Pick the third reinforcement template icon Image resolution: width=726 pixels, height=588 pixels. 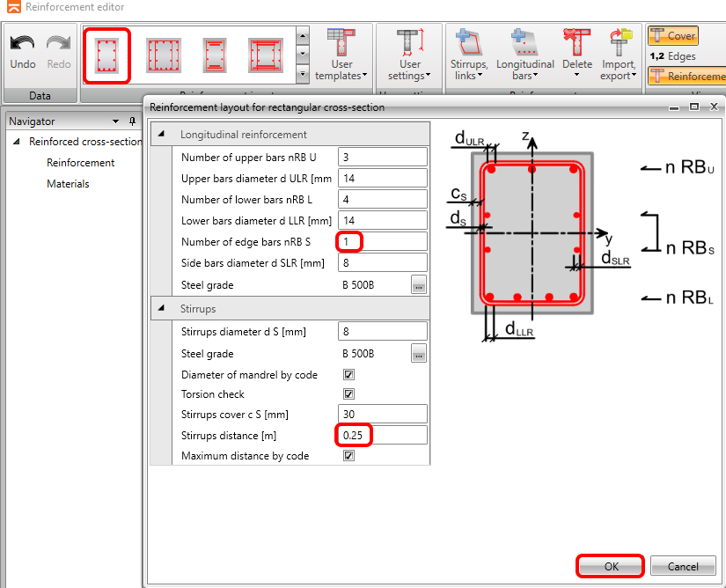click(214, 55)
